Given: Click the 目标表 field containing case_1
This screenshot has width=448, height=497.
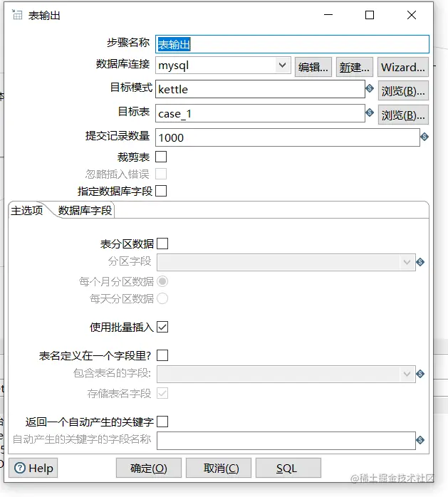Looking at the screenshot, I should point(260,113).
